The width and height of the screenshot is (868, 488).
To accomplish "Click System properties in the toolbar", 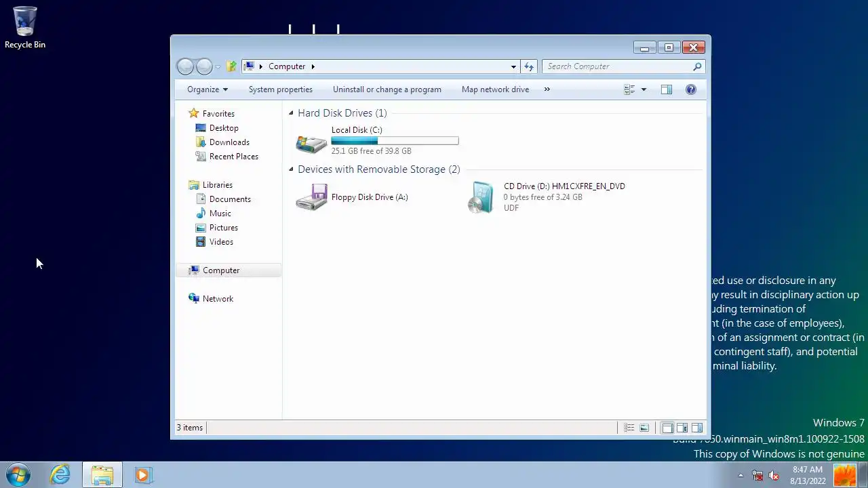I will pos(281,89).
